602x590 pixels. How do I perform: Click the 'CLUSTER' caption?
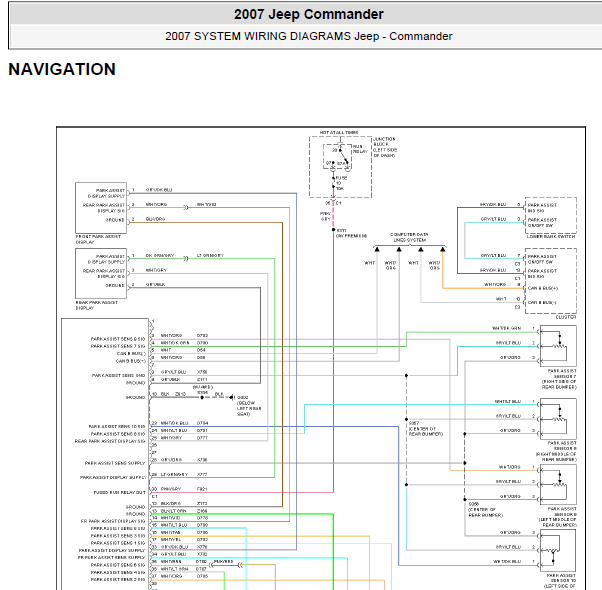tap(566, 317)
